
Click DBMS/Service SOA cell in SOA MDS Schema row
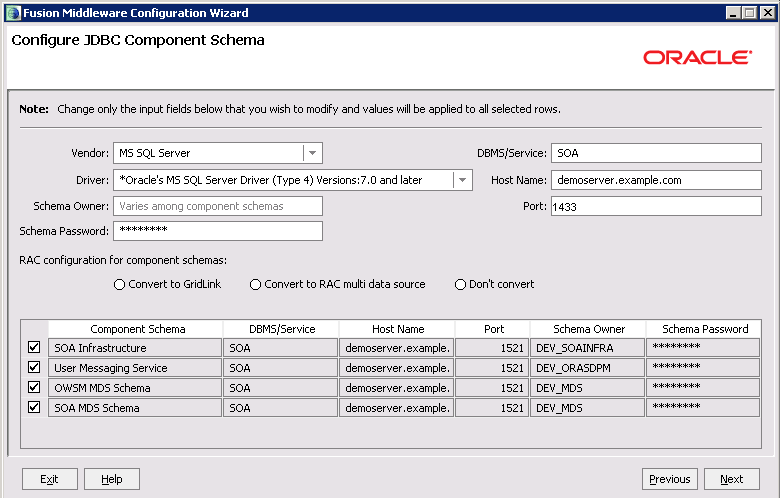281,407
